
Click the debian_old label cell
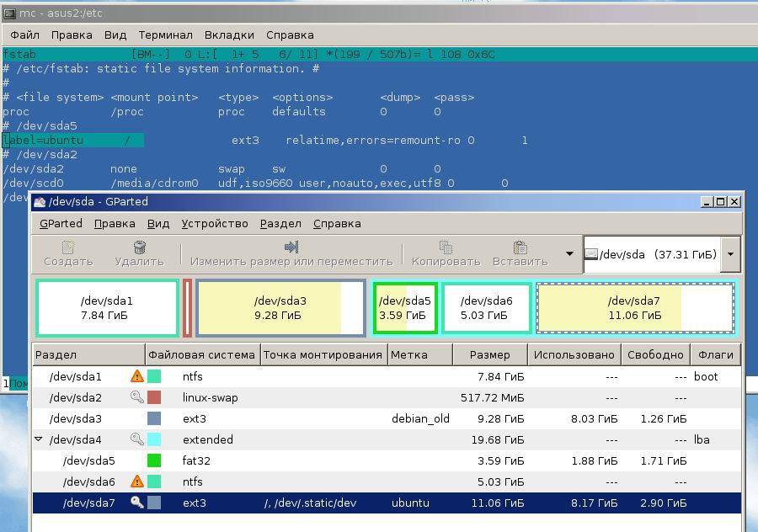click(x=420, y=418)
